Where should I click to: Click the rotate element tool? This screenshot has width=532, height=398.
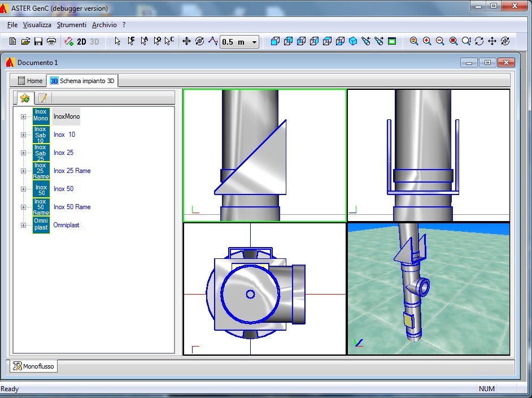coord(200,41)
